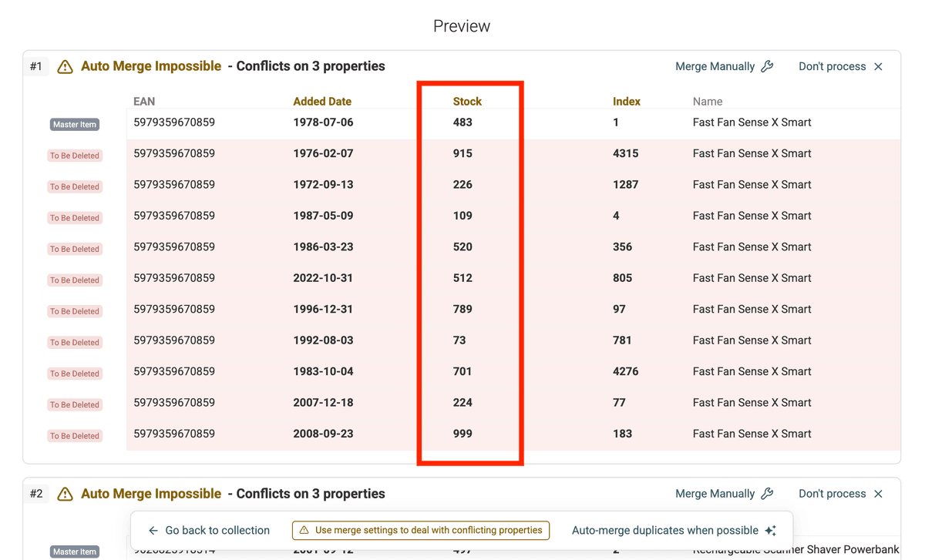The height and width of the screenshot is (560, 925).
Task: Click index value 1287
Action: tap(625, 185)
